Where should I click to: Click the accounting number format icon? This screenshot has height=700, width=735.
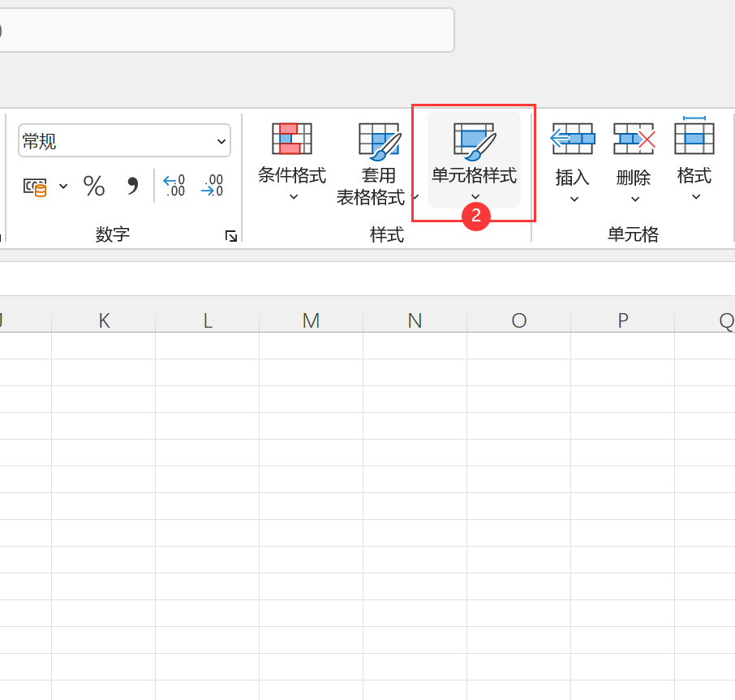35,187
